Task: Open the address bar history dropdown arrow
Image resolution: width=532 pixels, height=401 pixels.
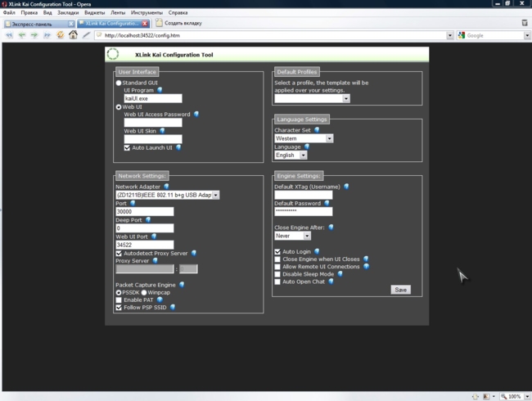Action: (x=450, y=35)
